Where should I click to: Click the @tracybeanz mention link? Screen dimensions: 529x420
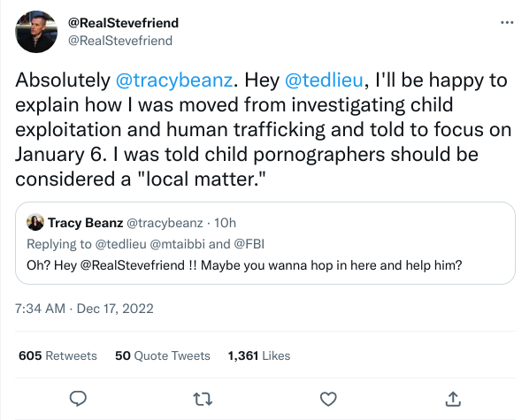coord(174,80)
